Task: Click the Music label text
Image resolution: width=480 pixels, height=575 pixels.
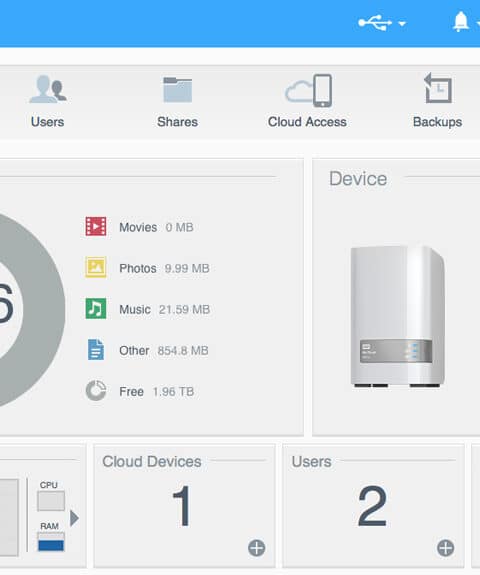Action: [135, 310]
